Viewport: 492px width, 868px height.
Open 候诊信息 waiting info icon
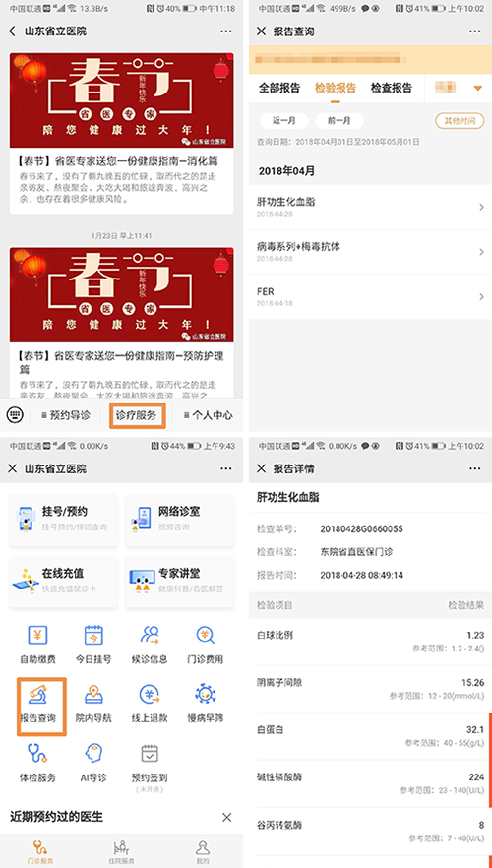pyautogui.click(x=150, y=636)
